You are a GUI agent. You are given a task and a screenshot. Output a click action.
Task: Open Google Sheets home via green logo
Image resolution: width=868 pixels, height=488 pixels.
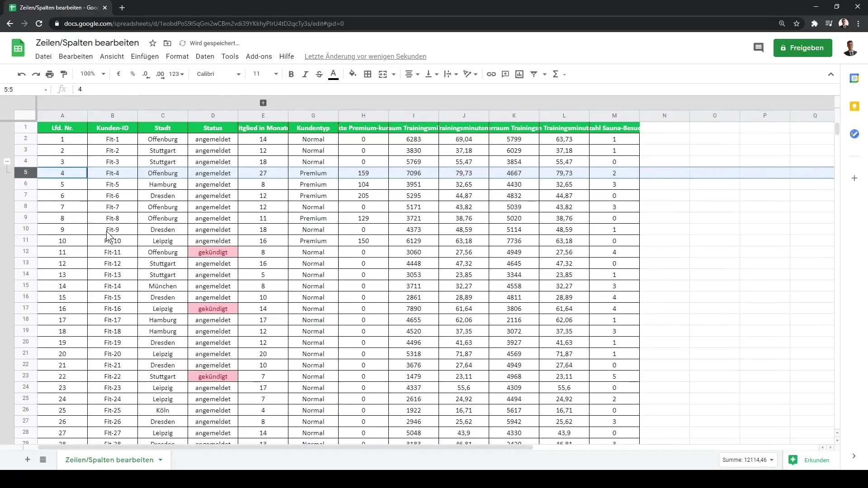point(18,48)
